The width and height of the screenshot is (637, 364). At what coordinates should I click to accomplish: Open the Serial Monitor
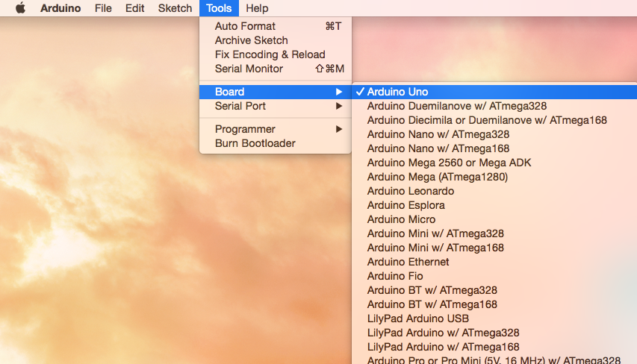(276, 69)
